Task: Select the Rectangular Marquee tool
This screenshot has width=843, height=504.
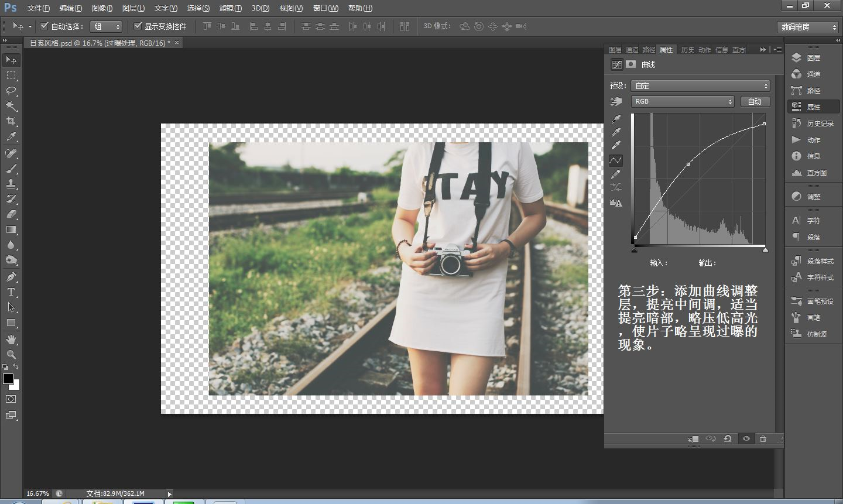Action: (x=11, y=76)
